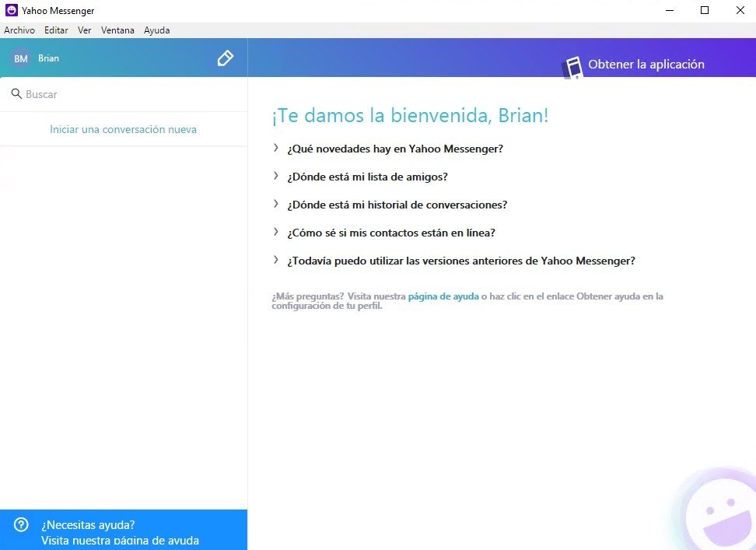Expand the versiones anteriores question chevron
The image size is (756, 550).
click(276, 260)
